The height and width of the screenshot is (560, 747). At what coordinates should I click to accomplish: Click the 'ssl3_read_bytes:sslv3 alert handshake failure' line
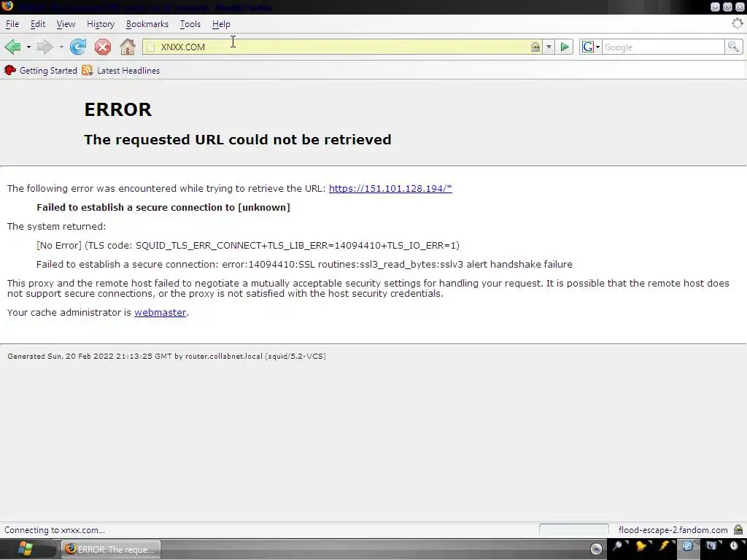tap(304, 264)
